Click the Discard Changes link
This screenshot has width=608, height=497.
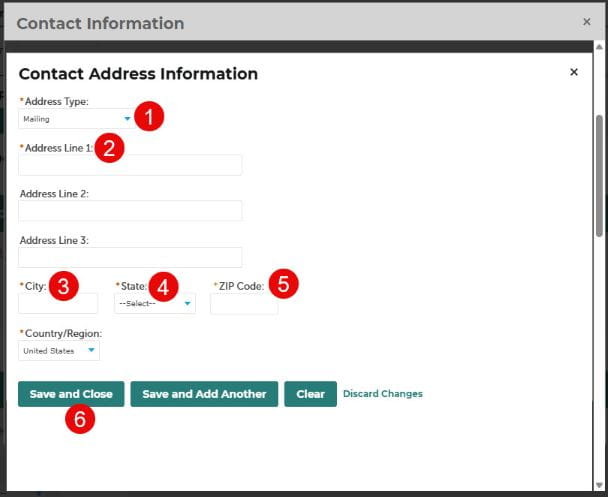click(383, 393)
